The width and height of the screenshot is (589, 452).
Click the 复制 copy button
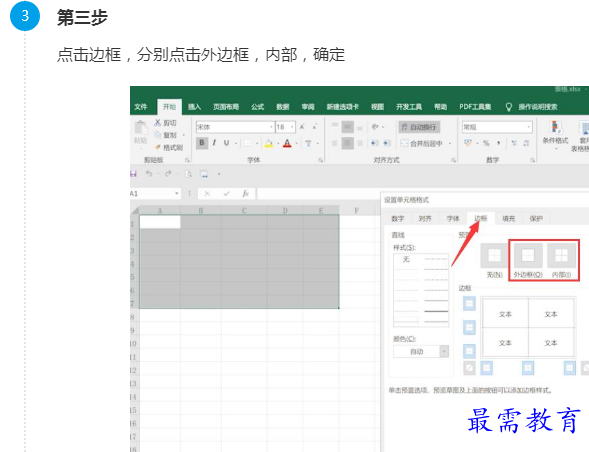tap(166, 135)
